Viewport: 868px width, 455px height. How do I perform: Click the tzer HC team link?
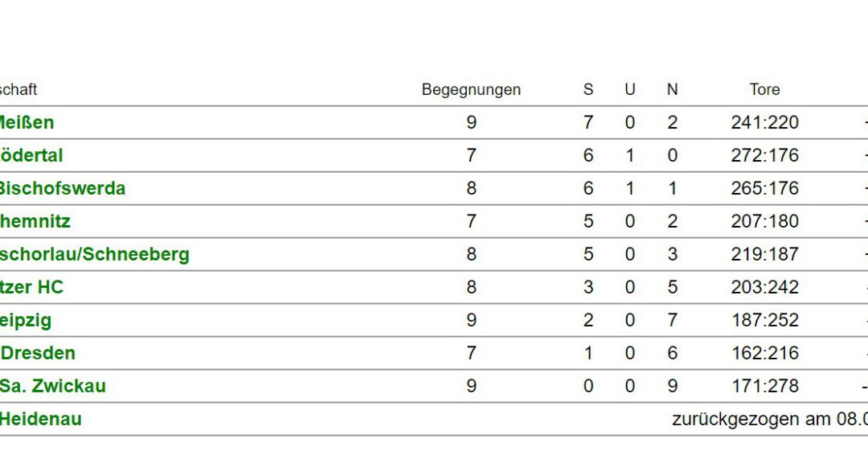[x=31, y=287]
